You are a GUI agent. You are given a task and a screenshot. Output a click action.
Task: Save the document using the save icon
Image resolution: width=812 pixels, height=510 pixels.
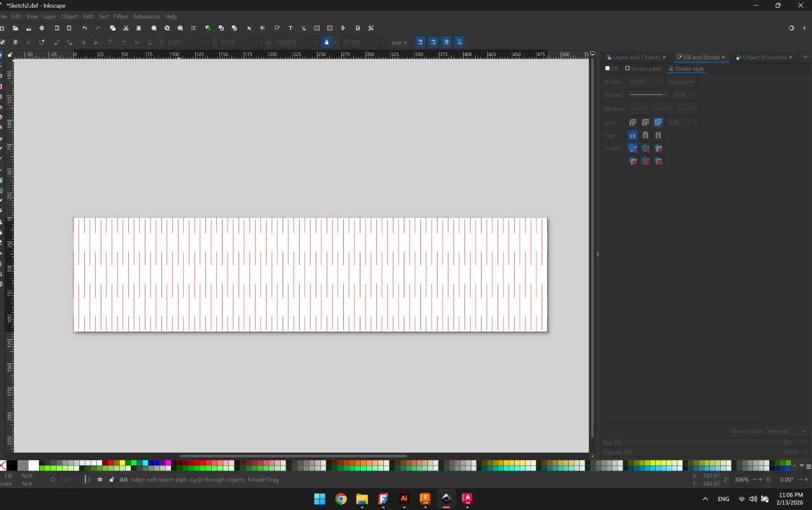click(x=29, y=28)
